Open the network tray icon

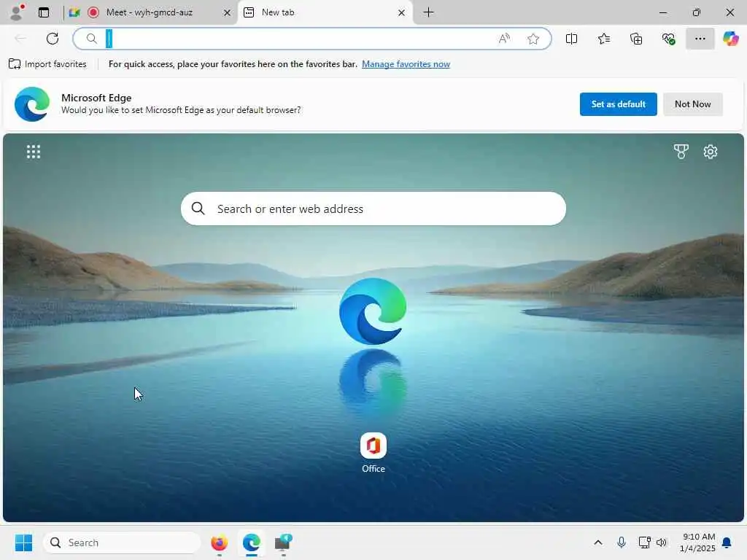click(644, 542)
